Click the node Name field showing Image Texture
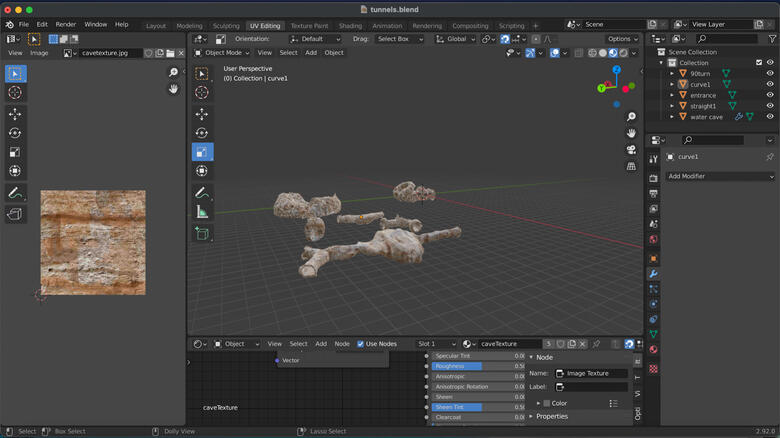The width and height of the screenshot is (780, 438). coord(591,373)
